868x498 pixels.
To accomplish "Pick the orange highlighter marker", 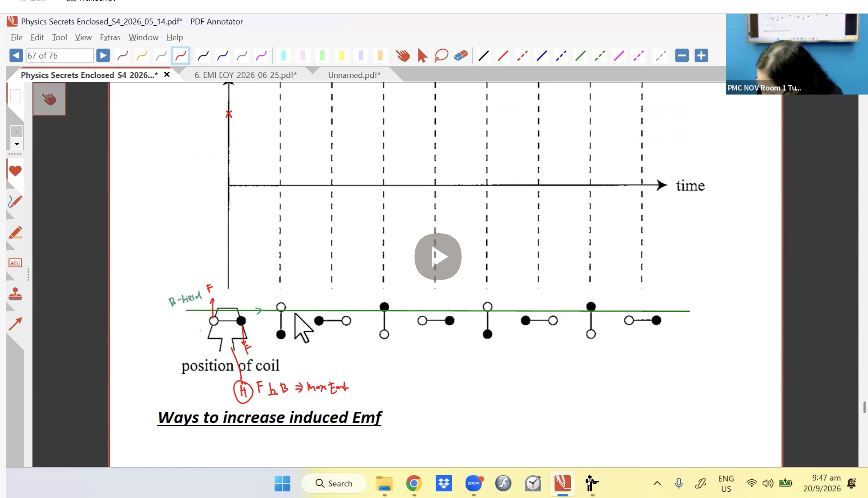I will 380,55.
